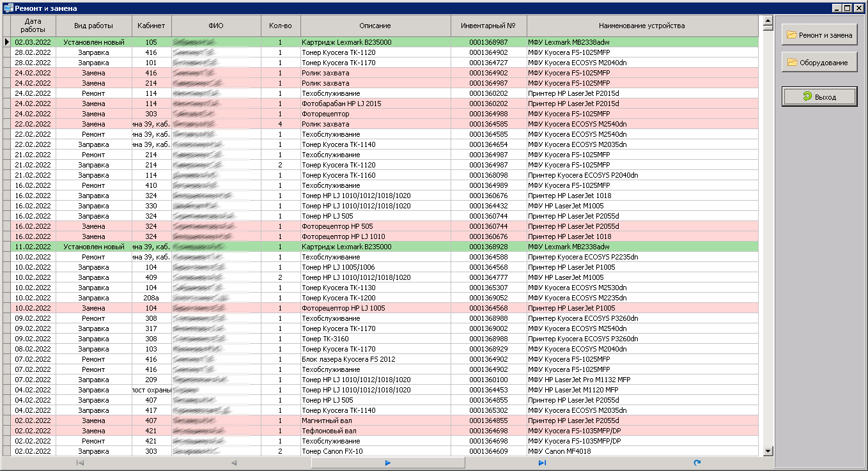Click the ФИО column header

click(216, 26)
